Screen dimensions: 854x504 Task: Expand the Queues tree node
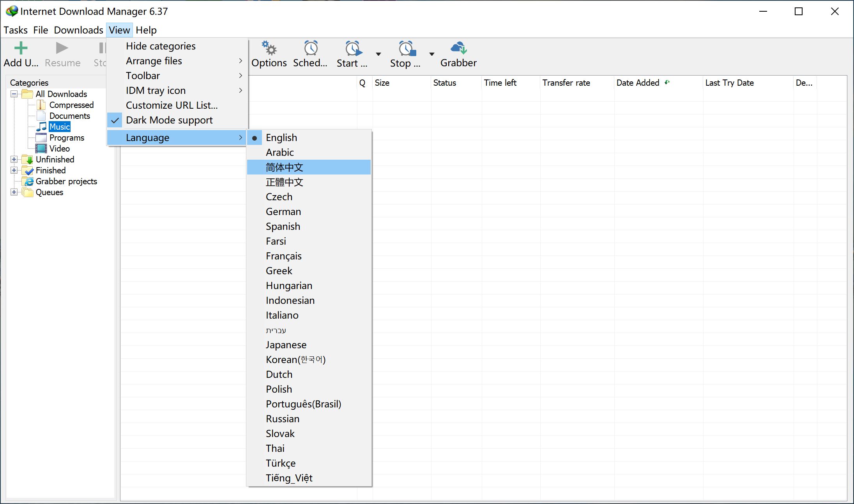tap(14, 192)
